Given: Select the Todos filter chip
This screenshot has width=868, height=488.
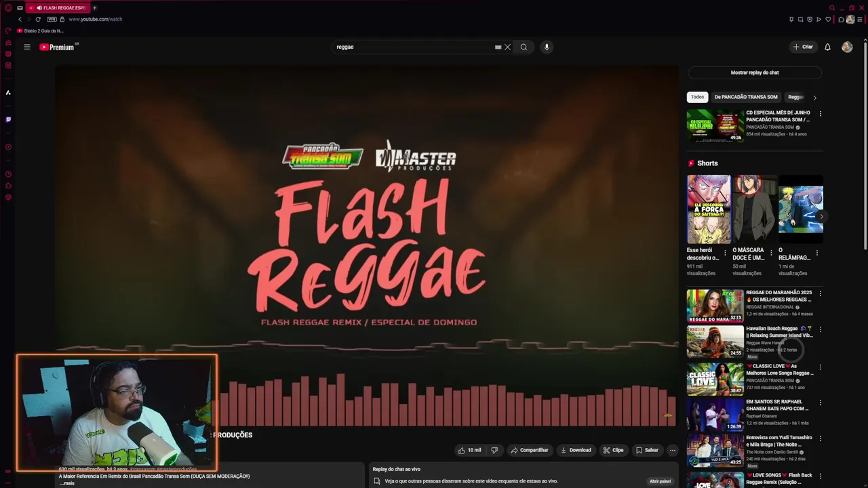Looking at the screenshot, I should 697,97.
